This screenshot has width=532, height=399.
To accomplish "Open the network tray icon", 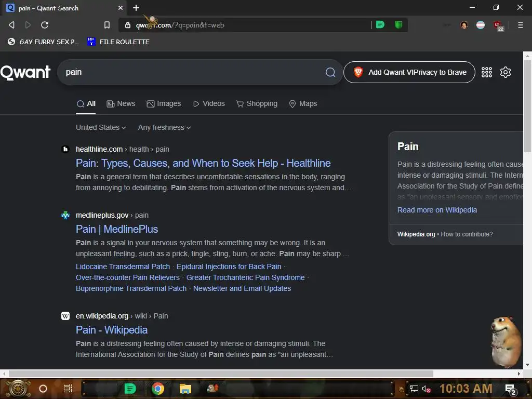I will tap(414, 389).
